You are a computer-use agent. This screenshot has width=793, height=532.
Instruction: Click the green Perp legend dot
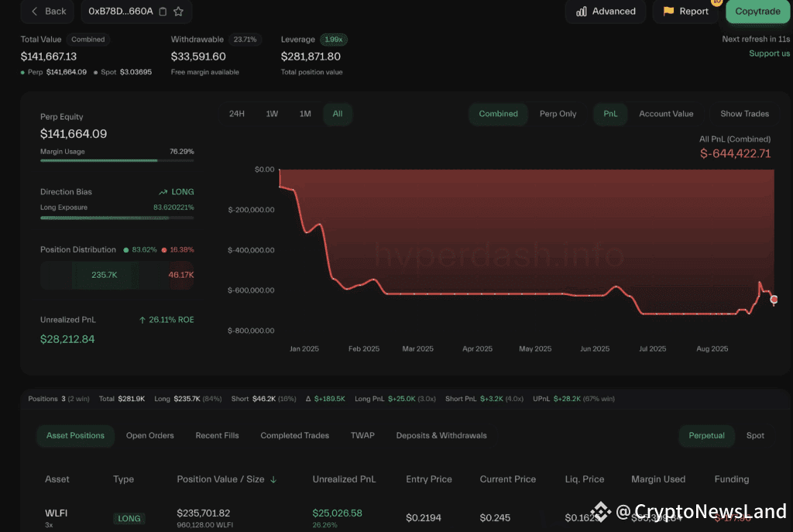(x=22, y=72)
